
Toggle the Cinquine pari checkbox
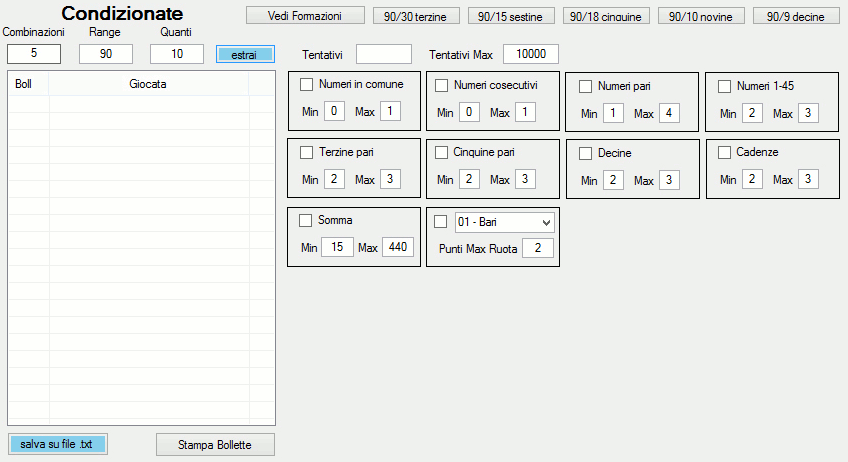point(441,153)
